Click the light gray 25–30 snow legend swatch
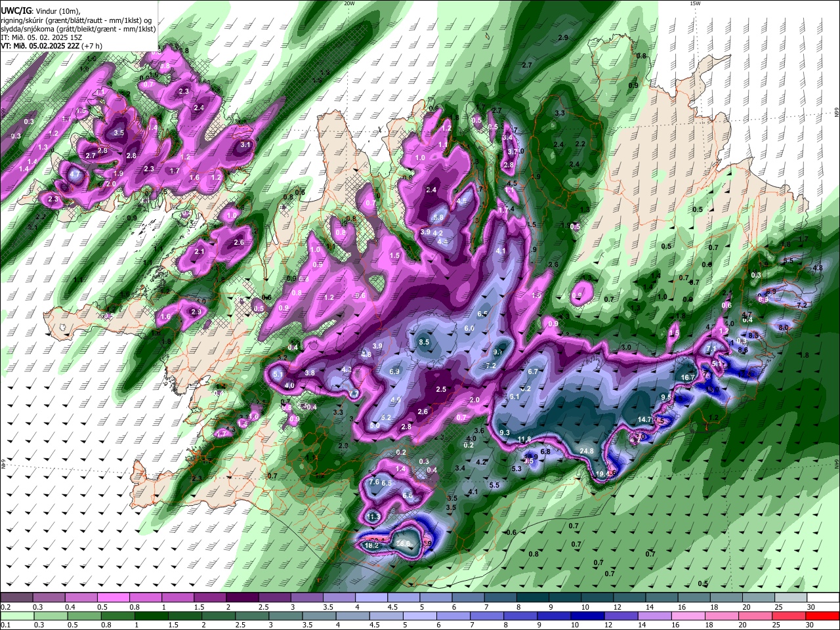Image resolution: width=840 pixels, height=630 pixels. 791,597
